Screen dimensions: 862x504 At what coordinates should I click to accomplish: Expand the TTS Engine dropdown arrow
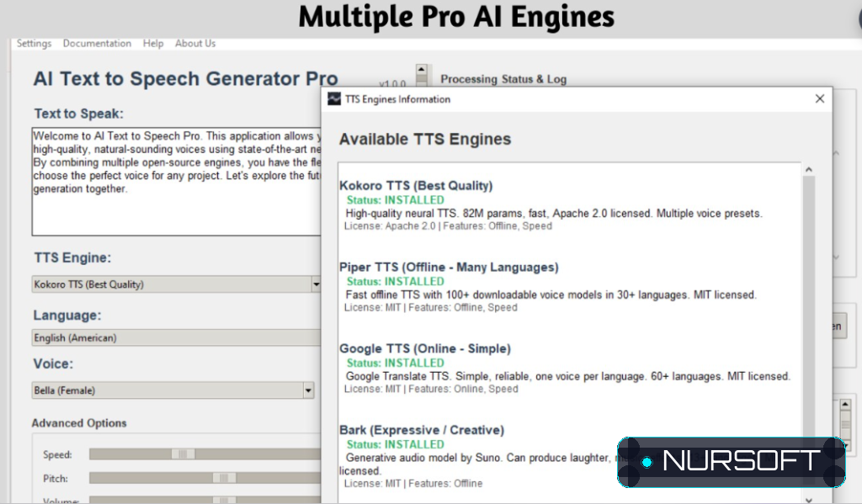coord(317,284)
